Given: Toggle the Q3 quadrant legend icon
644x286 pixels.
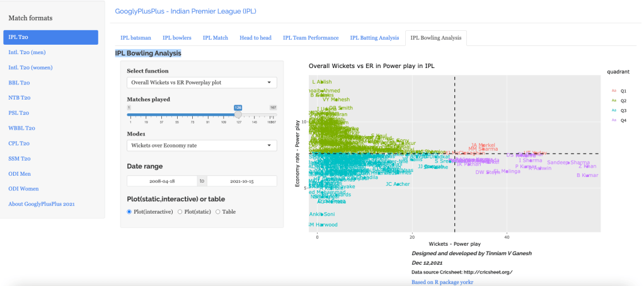Looking at the screenshot, I should pos(614,110).
